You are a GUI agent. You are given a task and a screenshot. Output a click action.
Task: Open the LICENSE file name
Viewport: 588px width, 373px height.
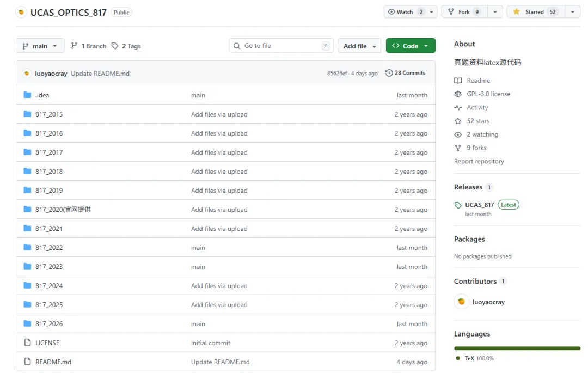(x=47, y=343)
